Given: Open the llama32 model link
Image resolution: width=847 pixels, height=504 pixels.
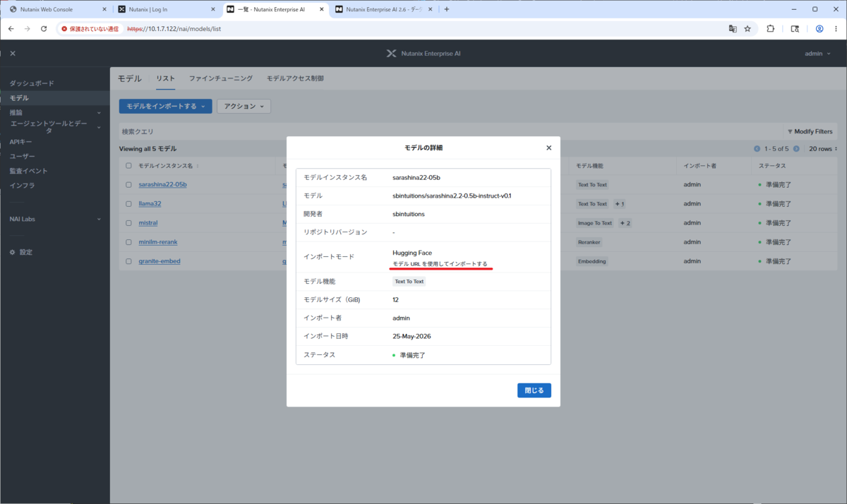Looking at the screenshot, I should coord(150,204).
